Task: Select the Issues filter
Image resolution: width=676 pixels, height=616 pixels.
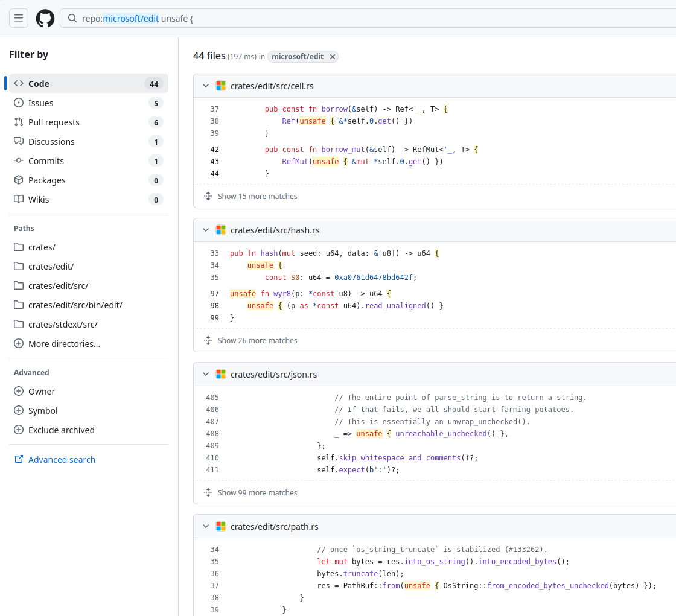Action: (x=88, y=103)
